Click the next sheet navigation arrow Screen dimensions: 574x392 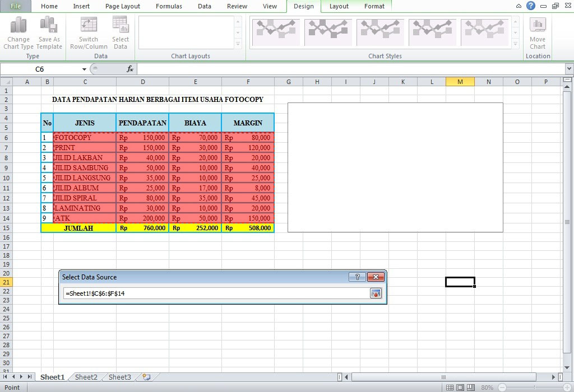click(x=21, y=377)
